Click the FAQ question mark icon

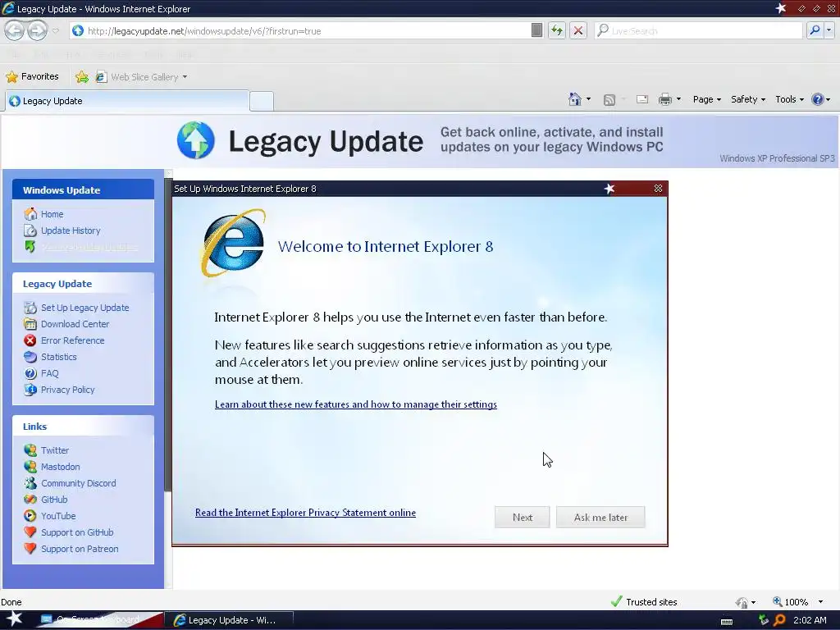tap(30, 373)
